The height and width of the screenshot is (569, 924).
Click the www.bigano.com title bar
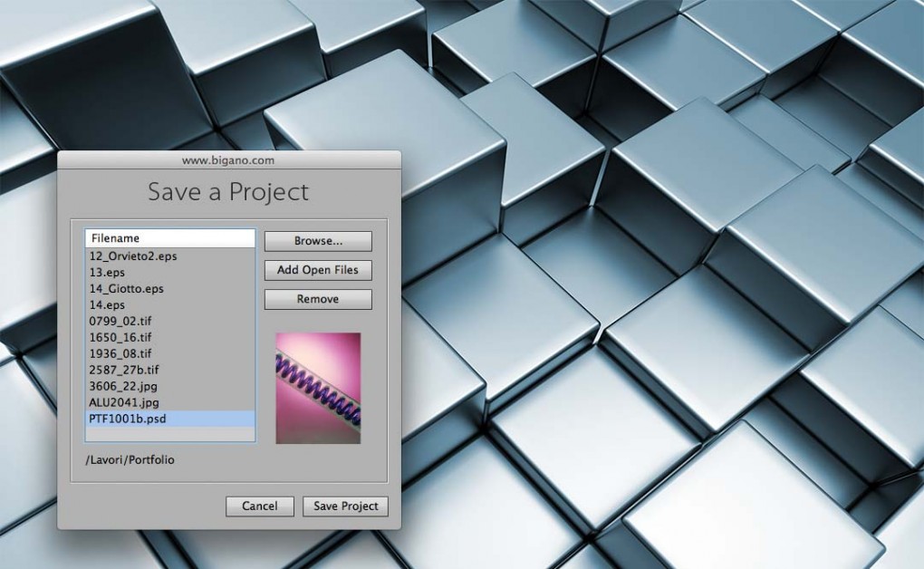[229, 160]
